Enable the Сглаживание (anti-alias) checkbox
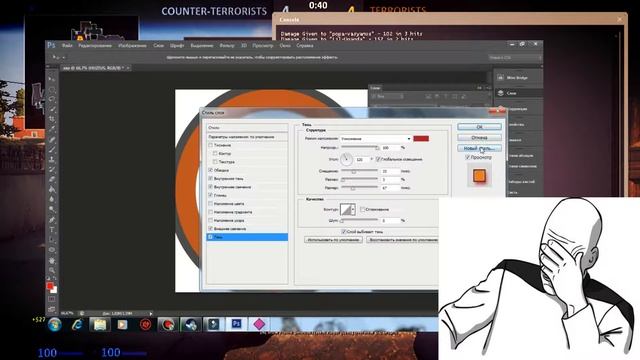Viewport: 640px width, 360px height. 362,209
